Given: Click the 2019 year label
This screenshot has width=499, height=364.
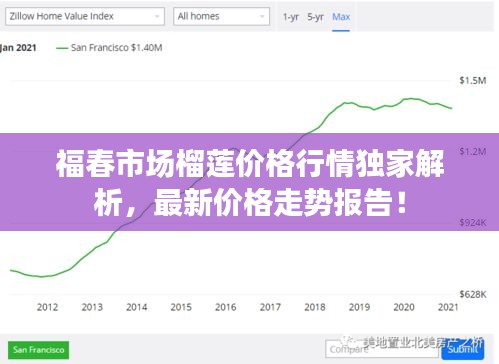Looking at the screenshot, I should coord(359,307).
